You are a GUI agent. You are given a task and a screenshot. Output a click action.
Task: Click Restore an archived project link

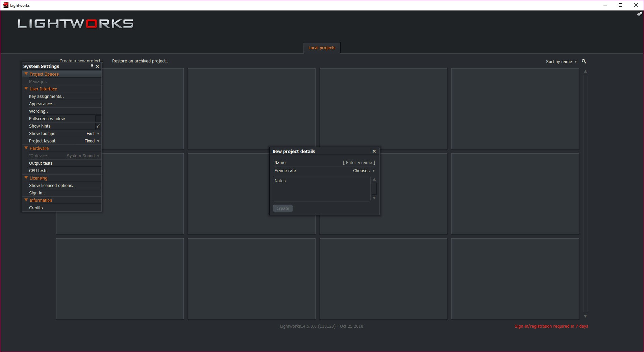[x=140, y=61]
